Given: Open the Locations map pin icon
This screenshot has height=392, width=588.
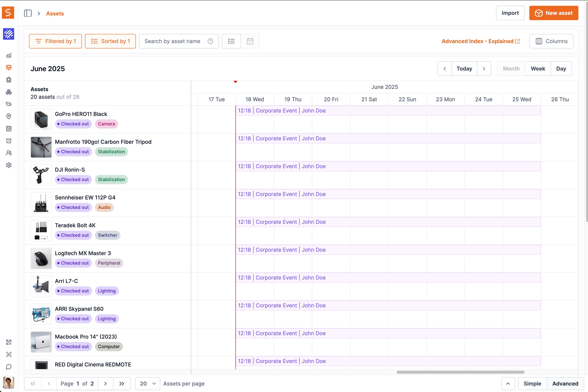Looking at the screenshot, I should click(x=9, y=116).
